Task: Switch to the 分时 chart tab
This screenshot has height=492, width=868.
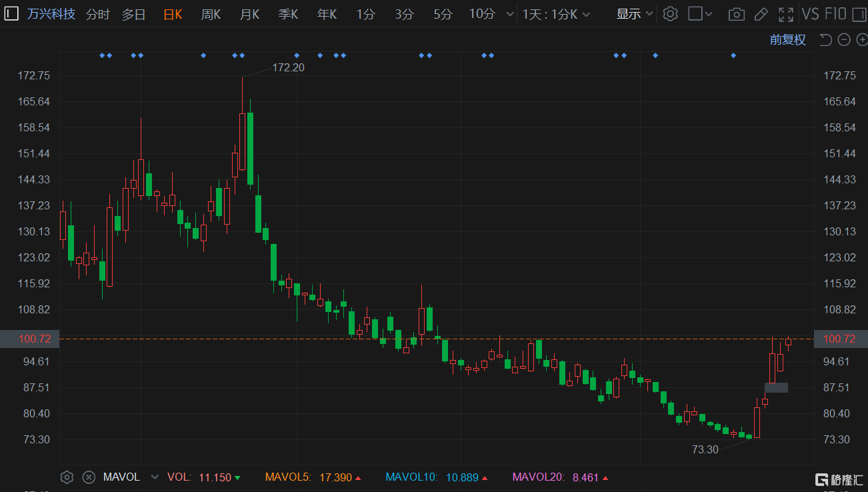Action: 97,14
